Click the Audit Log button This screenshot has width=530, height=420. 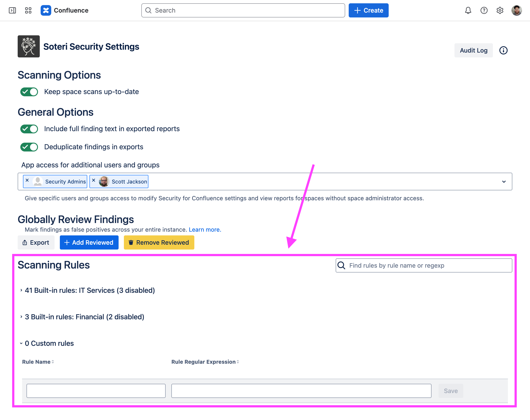[x=473, y=50]
